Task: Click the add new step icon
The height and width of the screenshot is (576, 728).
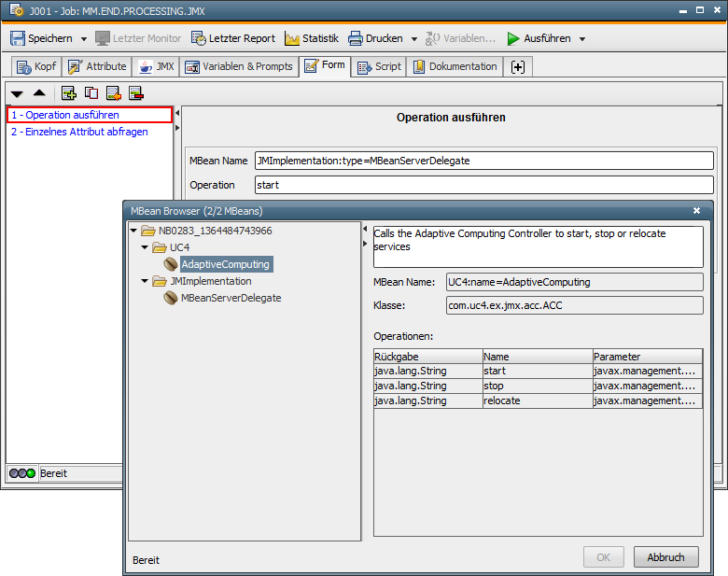Action: [x=68, y=92]
